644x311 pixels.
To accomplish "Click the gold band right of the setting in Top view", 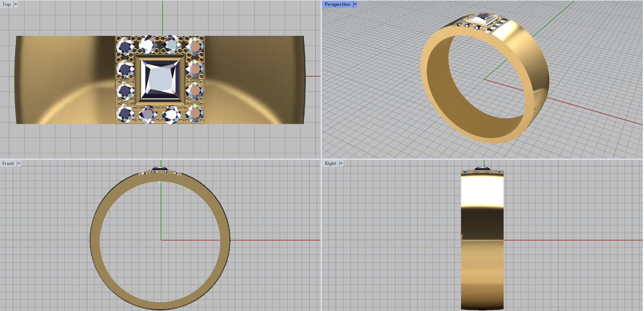I will tap(254, 80).
